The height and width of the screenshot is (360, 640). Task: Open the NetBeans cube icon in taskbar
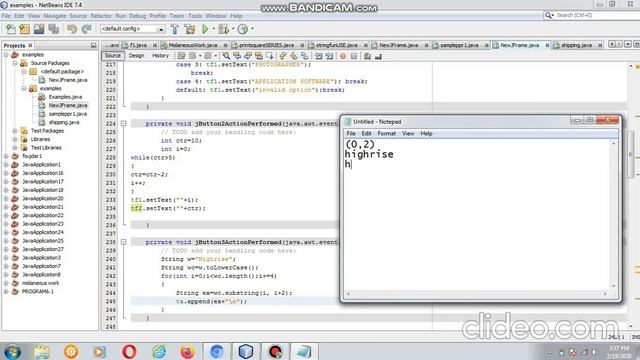pos(246,351)
